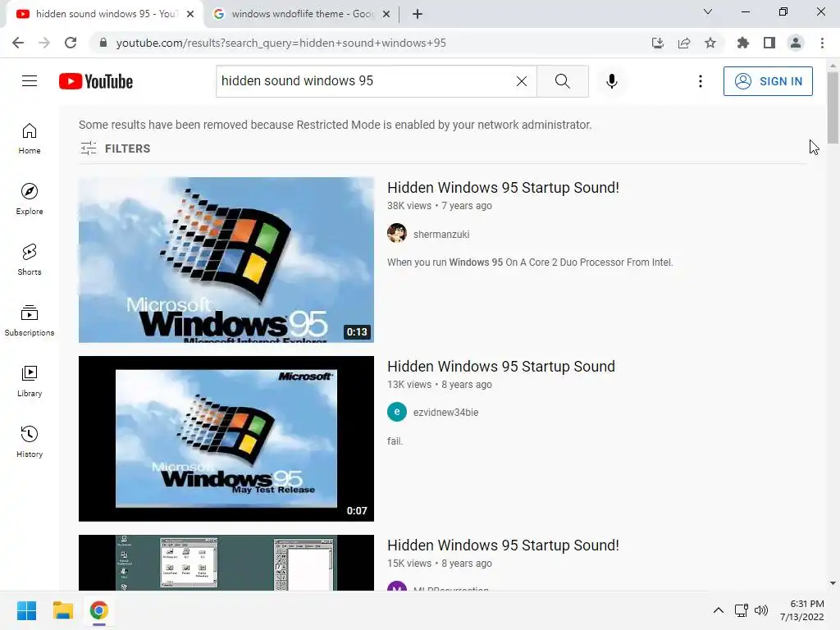
Task: Open network status icon in tray
Action: tap(742, 610)
